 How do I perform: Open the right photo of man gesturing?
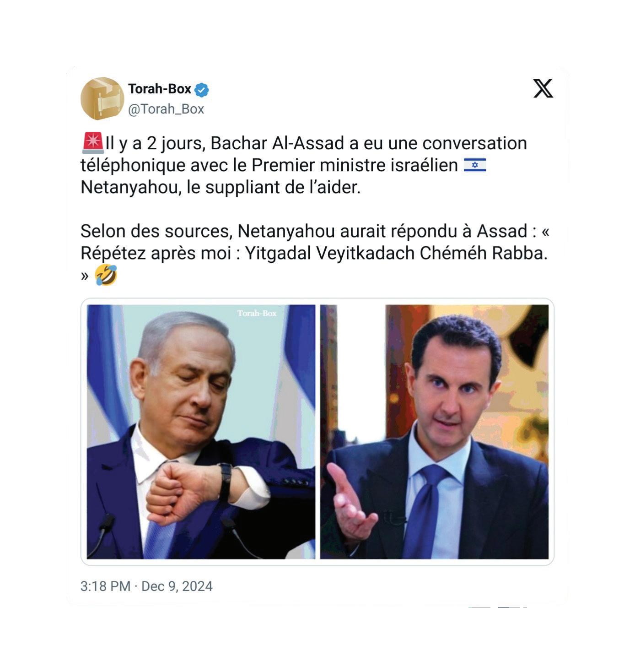(x=434, y=432)
